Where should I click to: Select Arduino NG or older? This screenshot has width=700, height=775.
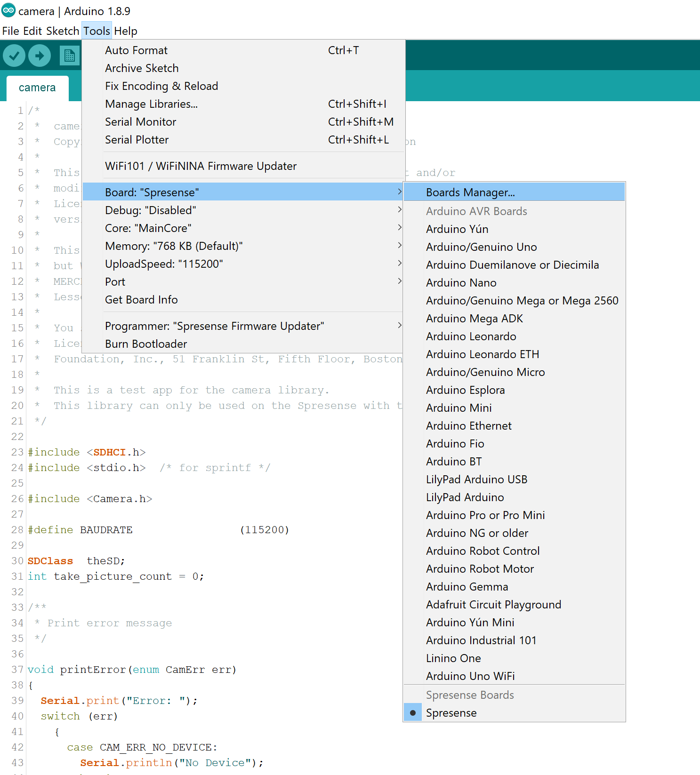514,533
